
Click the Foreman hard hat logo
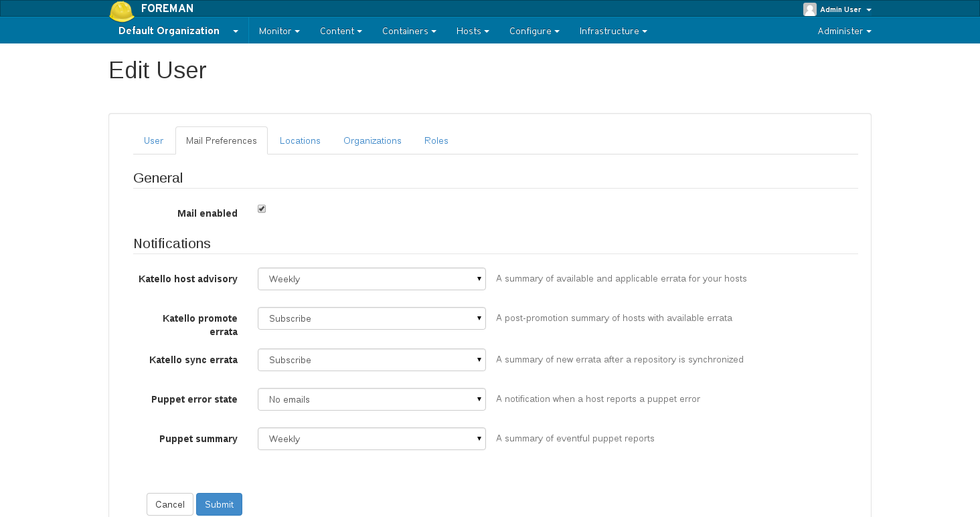click(x=122, y=11)
